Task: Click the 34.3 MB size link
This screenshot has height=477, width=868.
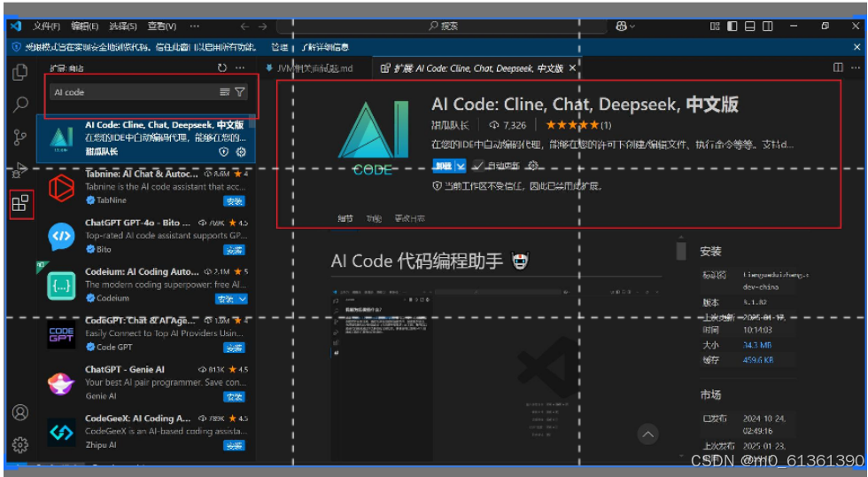Action: click(757, 345)
